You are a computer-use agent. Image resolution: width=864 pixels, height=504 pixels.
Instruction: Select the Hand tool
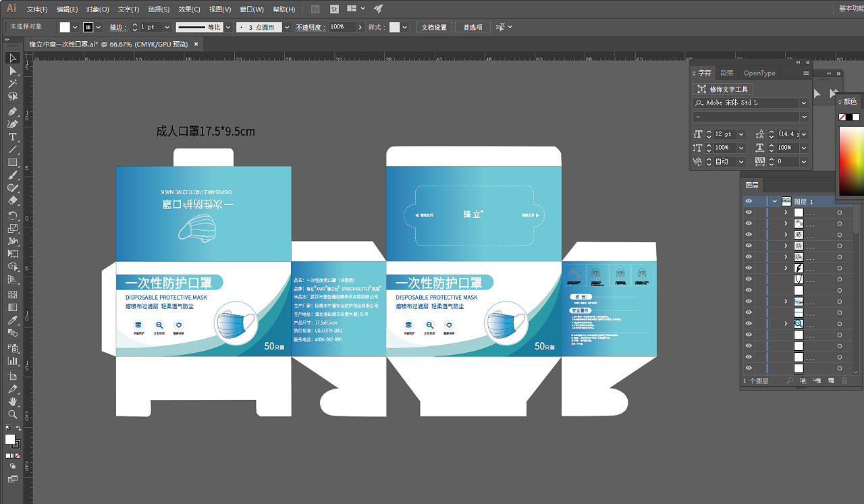tap(12, 401)
